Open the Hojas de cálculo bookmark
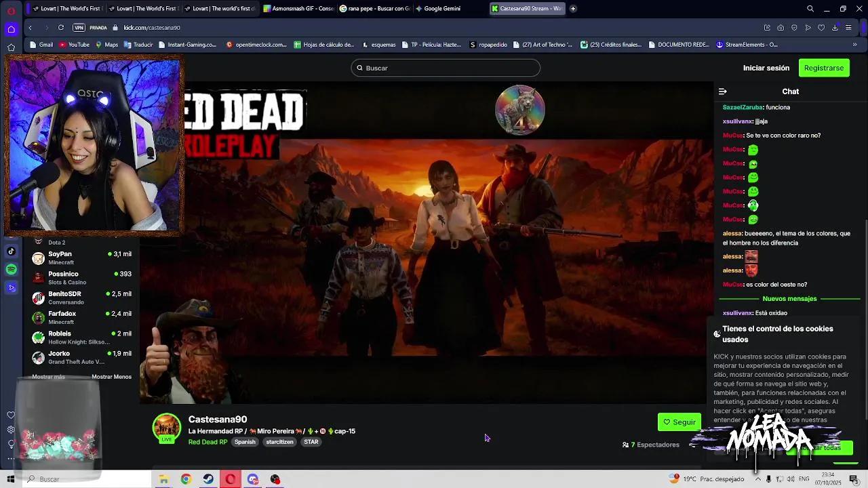This screenshot has height=488, width=868. click(324, 45)
